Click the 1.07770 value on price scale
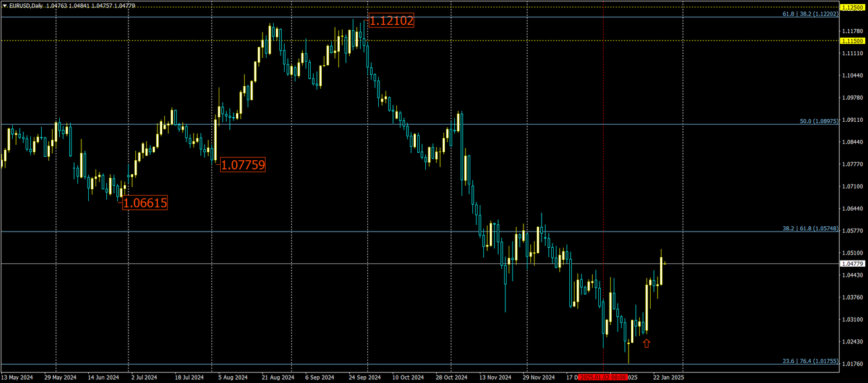This screenshot has width=868, height=383. [x=852, y=164]
